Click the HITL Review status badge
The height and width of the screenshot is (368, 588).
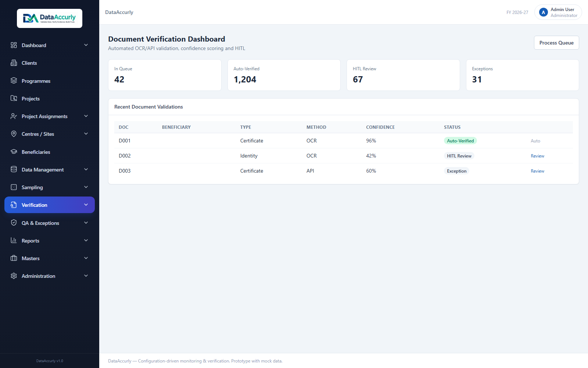click(459, 156)
